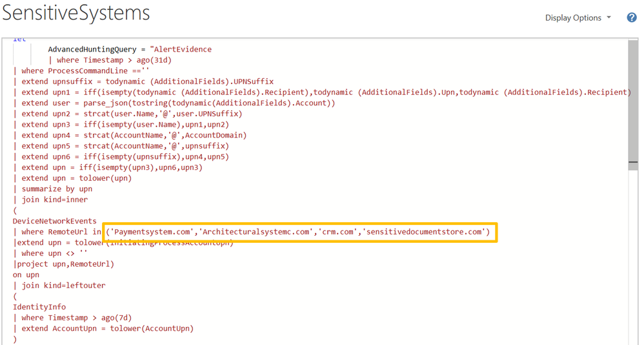Open the Display Options dropdown

point(578,17)
